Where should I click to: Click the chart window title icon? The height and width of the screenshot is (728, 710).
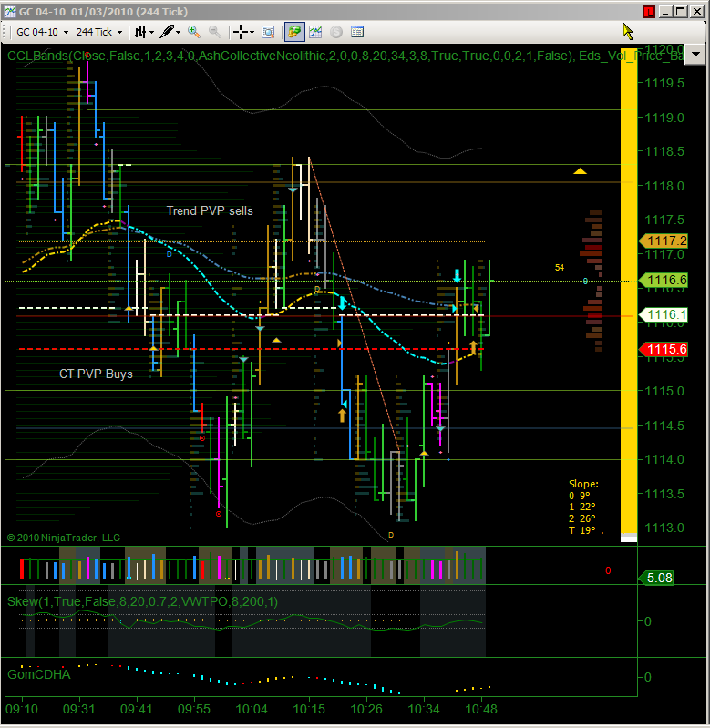[9, 12]
